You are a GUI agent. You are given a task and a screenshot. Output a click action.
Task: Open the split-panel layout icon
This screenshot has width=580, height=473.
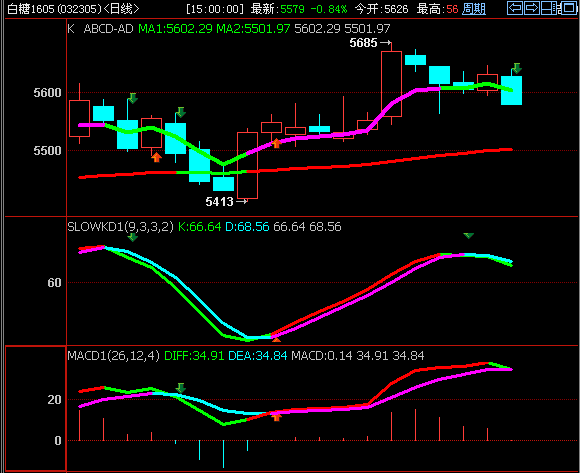pos(550,8)
